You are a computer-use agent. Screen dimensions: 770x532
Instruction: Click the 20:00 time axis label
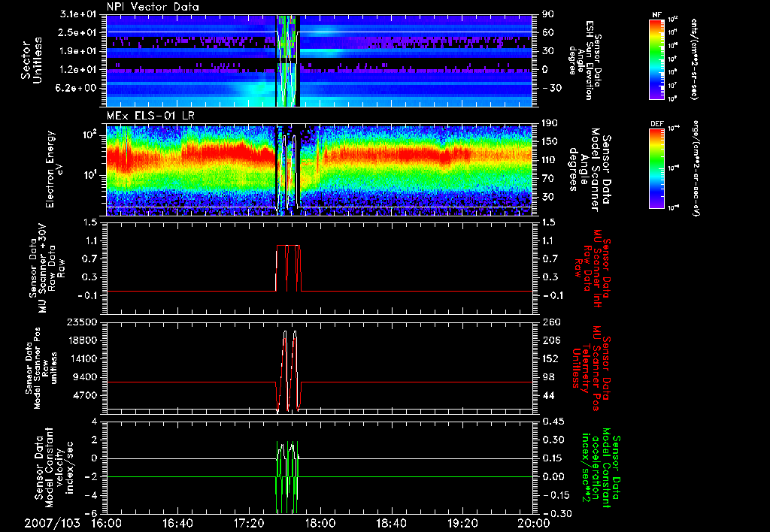(x=534, y=523)
